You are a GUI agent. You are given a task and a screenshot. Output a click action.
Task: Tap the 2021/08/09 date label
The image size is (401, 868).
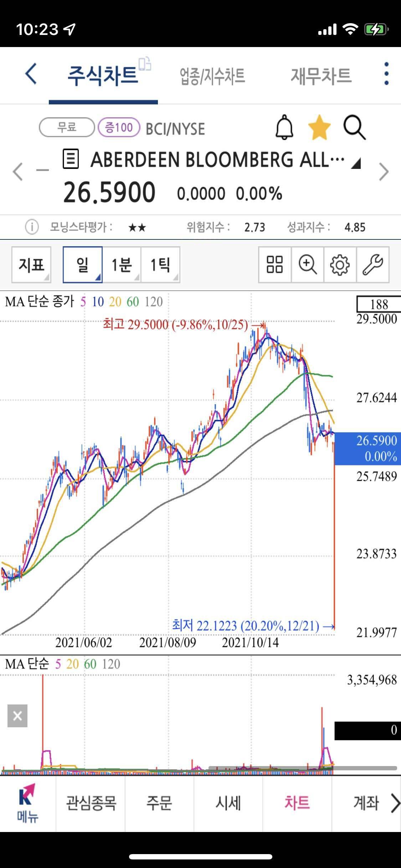(x=167, y=642)
